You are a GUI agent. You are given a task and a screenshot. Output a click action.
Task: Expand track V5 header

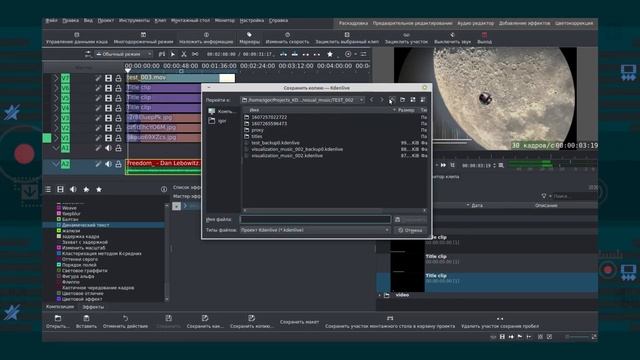coord(57,98)
